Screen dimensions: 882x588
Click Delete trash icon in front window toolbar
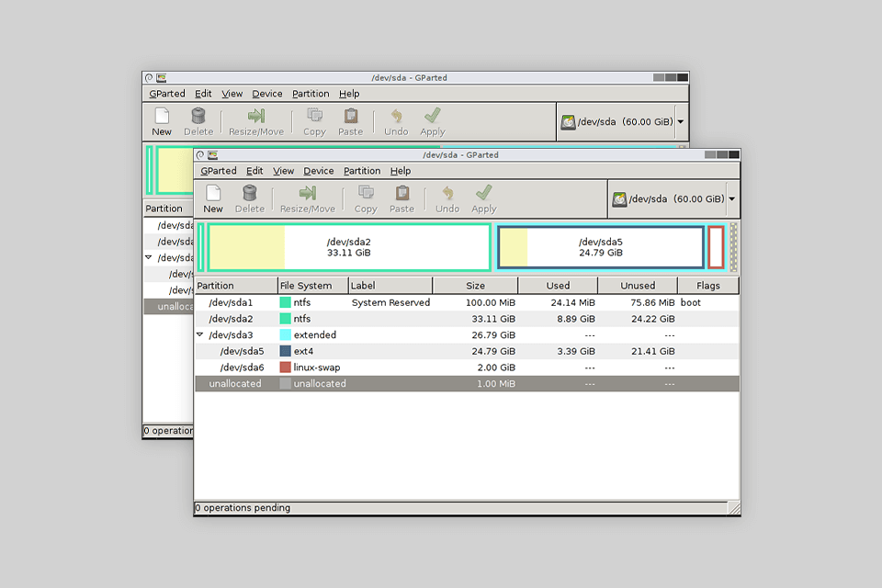250,193
